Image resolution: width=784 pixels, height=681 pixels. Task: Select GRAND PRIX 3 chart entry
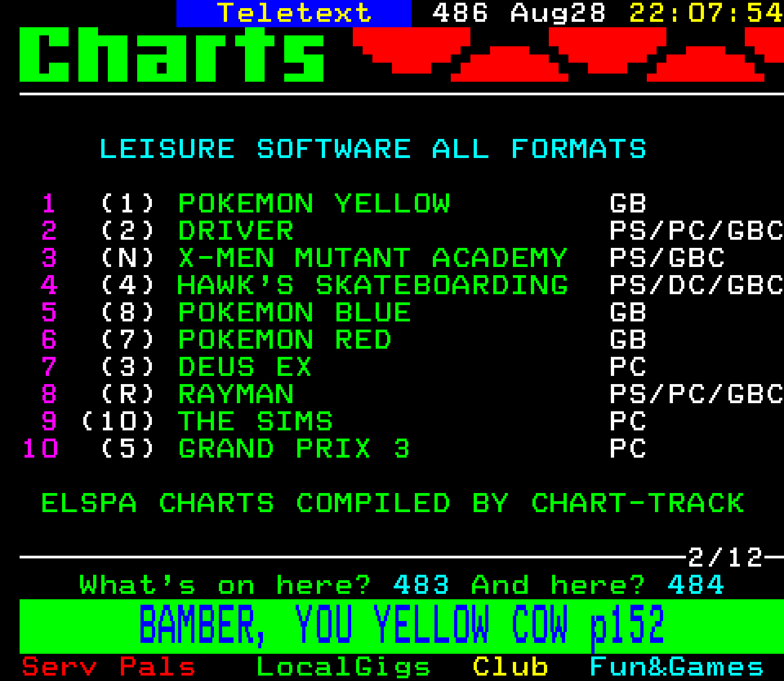294,449
